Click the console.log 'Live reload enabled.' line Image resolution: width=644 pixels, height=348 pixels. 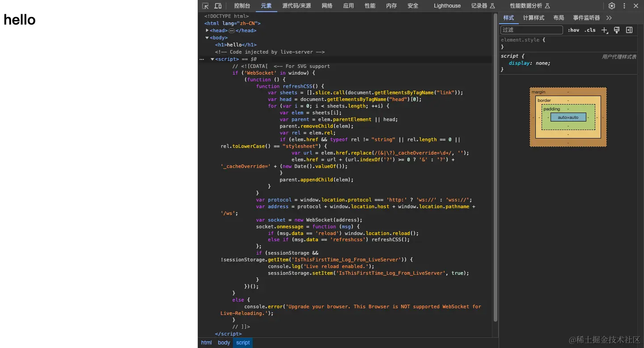321,266
